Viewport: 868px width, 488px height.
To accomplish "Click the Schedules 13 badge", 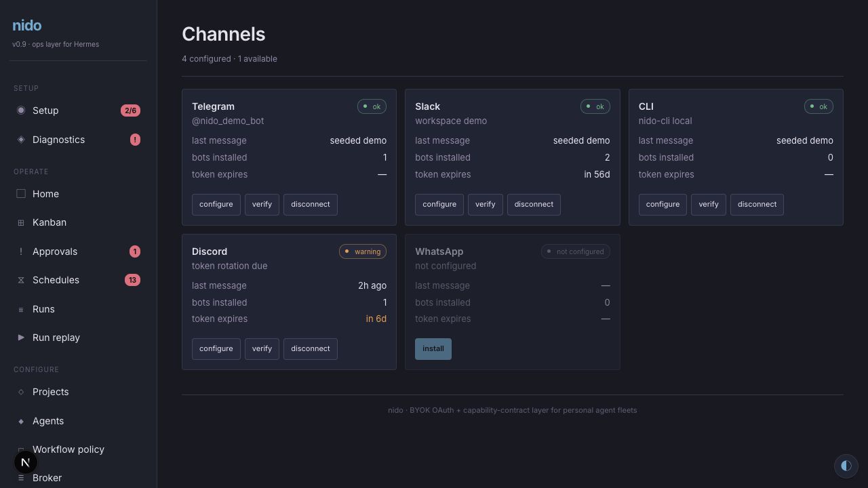I will coord(132,280).
